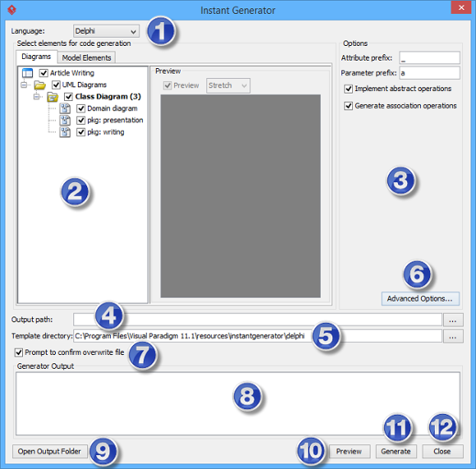Image resolution: width=476 pixels, height=469 pixels.
Task: Uncheck the Article Writing checkbox
Action: click(43, 73)
